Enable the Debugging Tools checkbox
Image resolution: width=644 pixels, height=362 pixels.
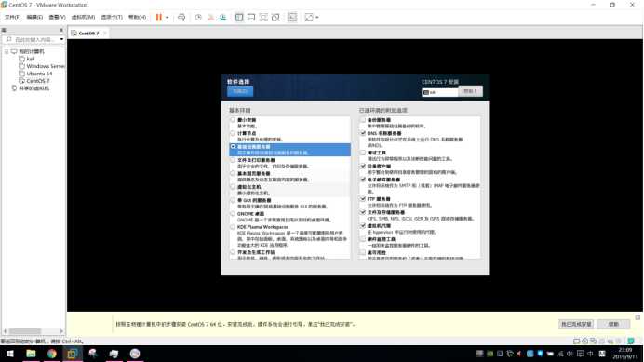(x=363, y=153)
